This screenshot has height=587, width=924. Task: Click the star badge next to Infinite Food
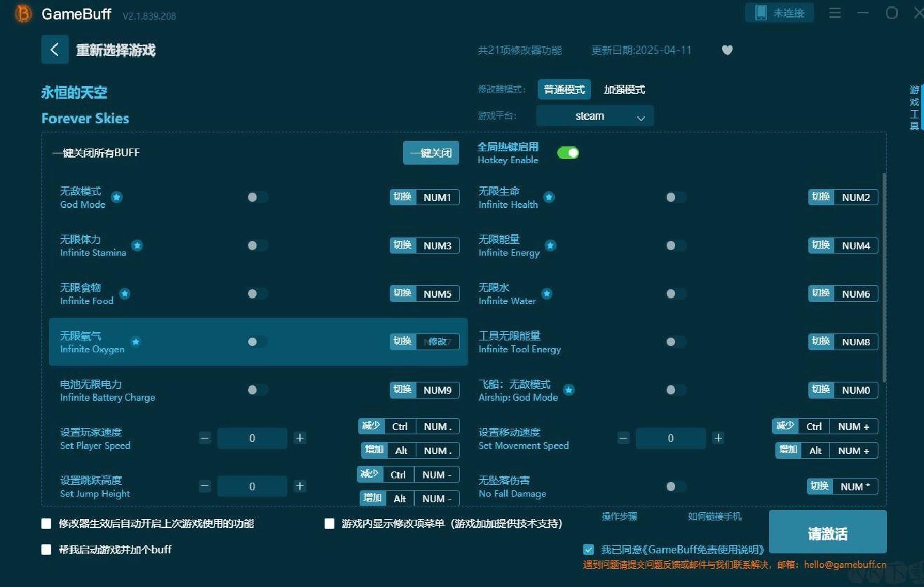click(125, 293)
